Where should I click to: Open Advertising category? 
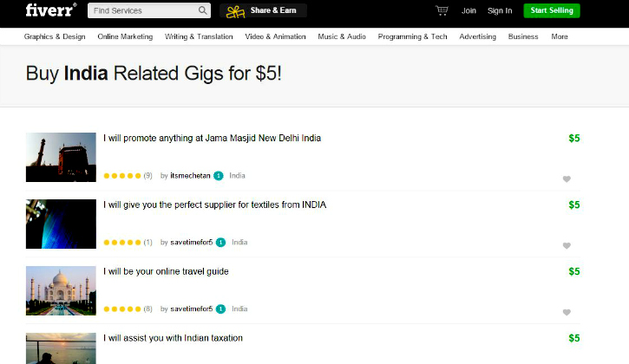(x=478, y=36)
